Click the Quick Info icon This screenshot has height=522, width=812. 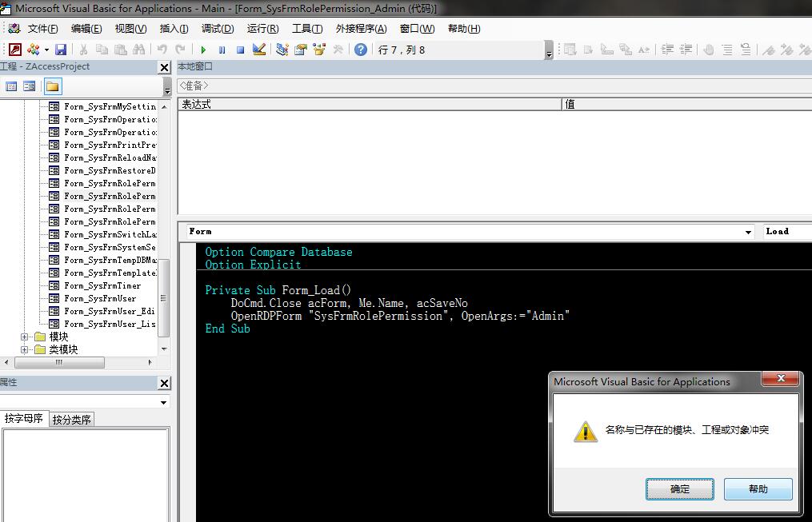[x=607, y=50]
